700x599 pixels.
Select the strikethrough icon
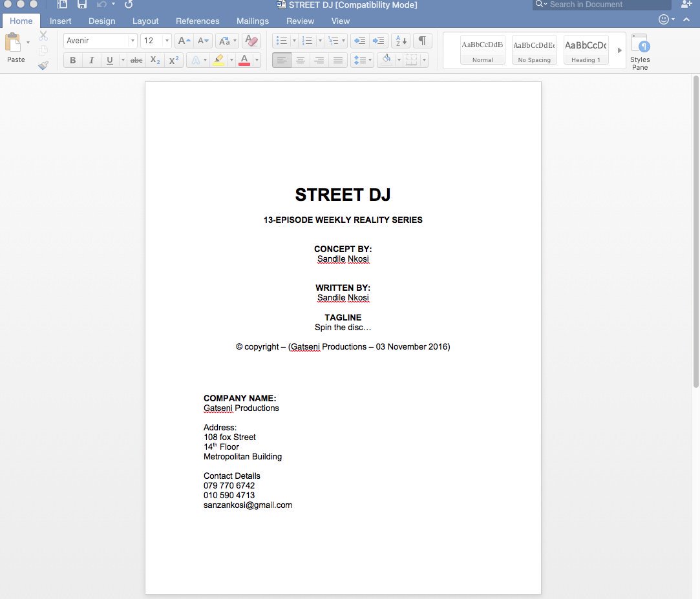[x=136, y=59]
